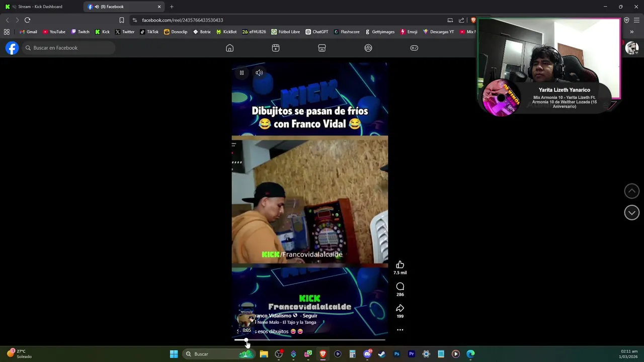Open Discord from the taskbar
The image size is (644, 362).
click(367, 354)
